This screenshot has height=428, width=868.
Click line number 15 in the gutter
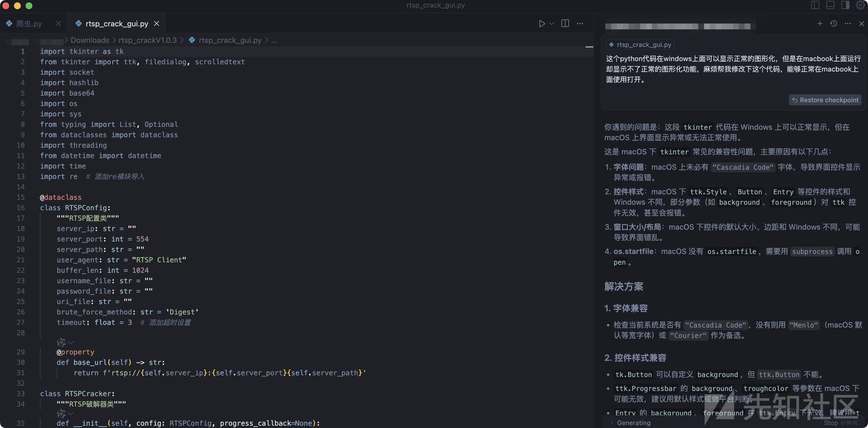[x=21, y=197]
